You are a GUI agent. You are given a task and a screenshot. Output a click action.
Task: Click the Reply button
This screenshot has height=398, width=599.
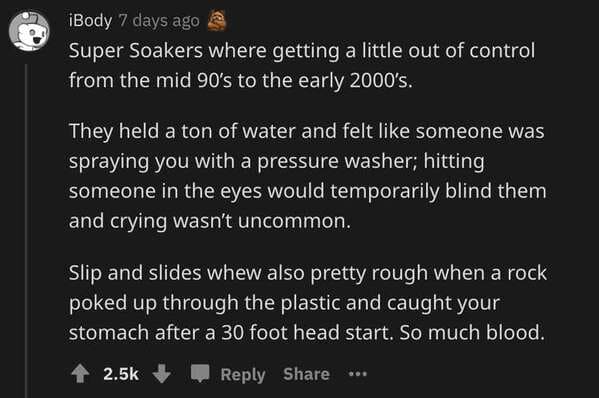click(x=243, y=375)
